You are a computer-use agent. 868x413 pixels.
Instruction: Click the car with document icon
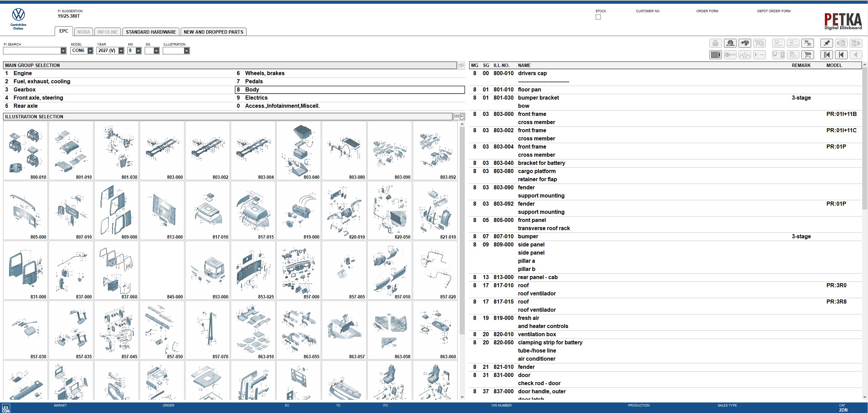click(x=793, y=55)
